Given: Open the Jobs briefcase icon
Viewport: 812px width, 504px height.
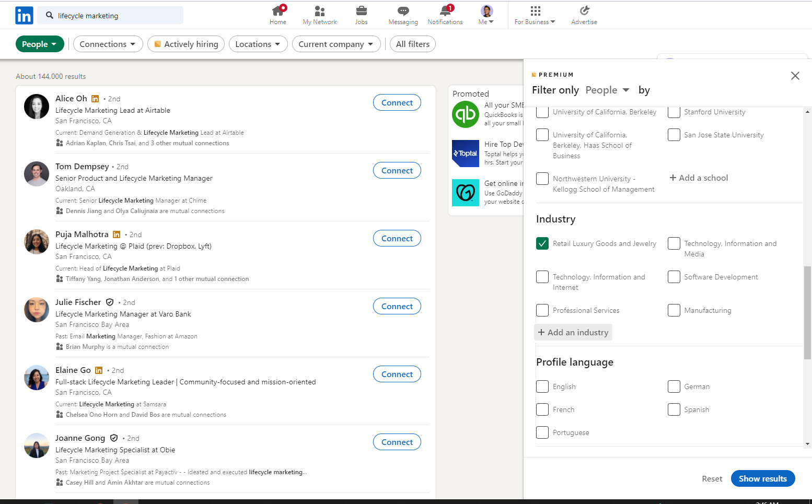Looking at the screenshot, I should coord(361,11).
